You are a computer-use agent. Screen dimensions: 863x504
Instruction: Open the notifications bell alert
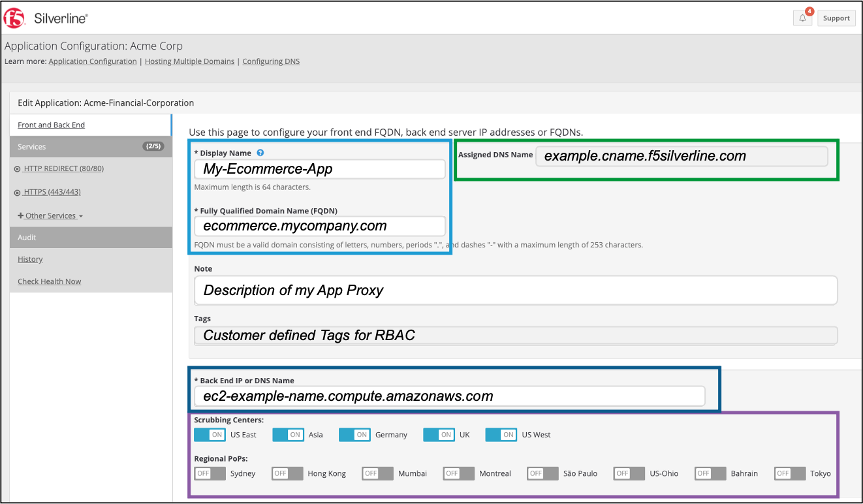(x=802, y=18)
